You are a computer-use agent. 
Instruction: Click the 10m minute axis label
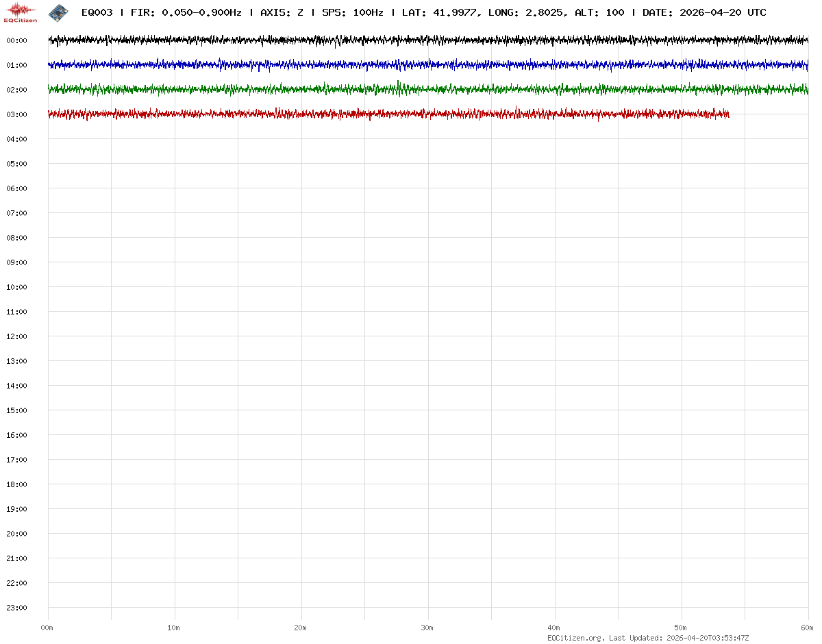click(x=174, y=628)
